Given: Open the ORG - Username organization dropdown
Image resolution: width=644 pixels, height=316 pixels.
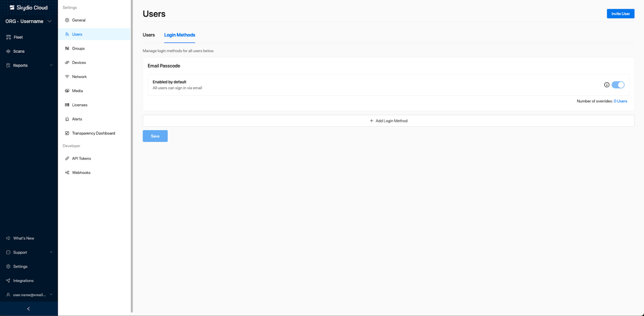Looking at the screenshot, I should (29, 21).
